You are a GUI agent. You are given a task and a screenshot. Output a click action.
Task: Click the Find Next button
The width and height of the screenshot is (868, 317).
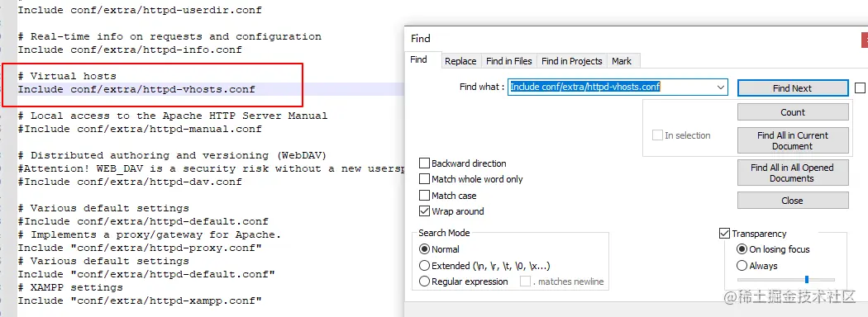pos(793,88)
